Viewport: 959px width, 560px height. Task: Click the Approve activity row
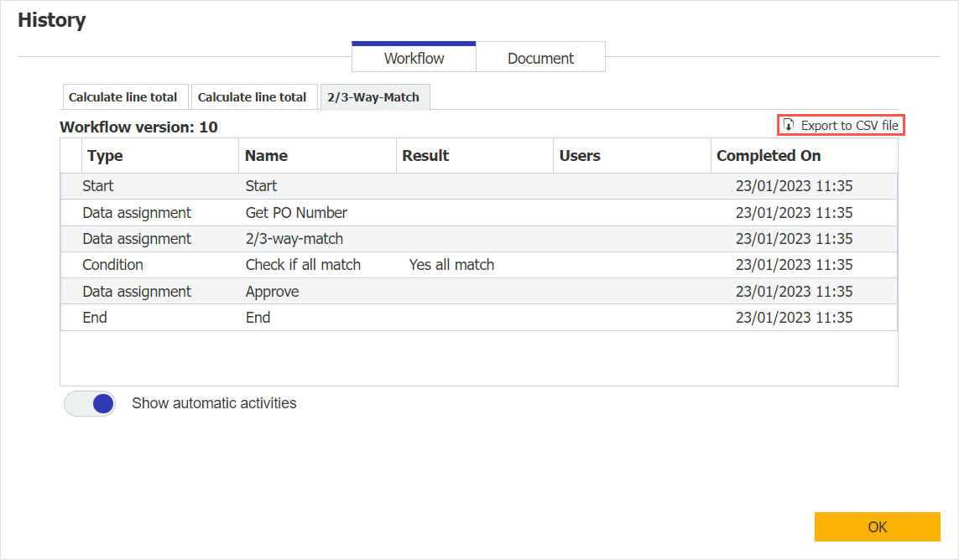(x=336, y=291)
